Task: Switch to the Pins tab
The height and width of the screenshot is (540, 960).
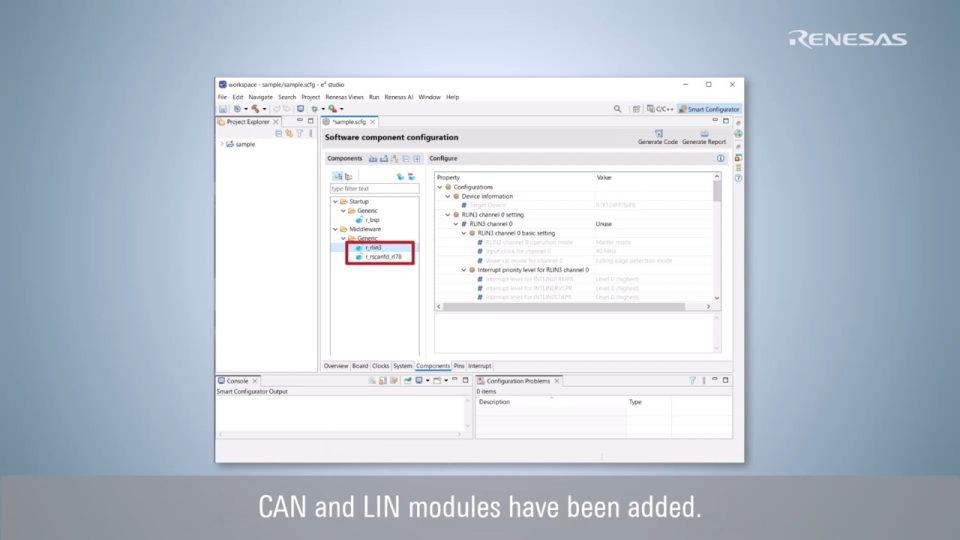Action: [459, 366]
